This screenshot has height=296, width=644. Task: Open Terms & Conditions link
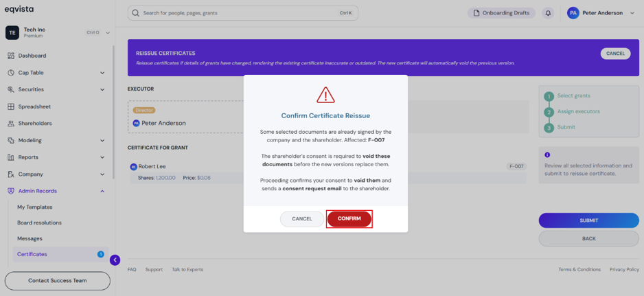[579, 270]
